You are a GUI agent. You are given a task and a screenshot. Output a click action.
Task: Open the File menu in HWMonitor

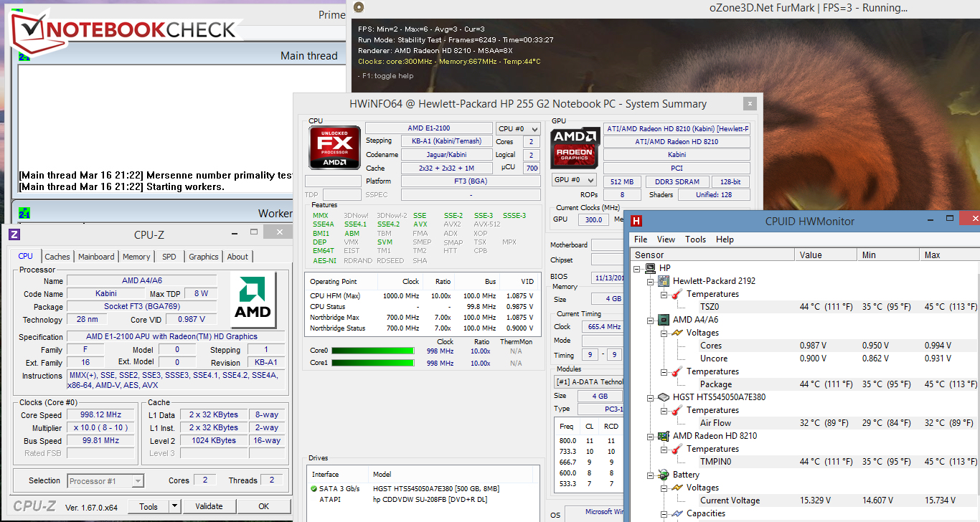coord(641,239)
